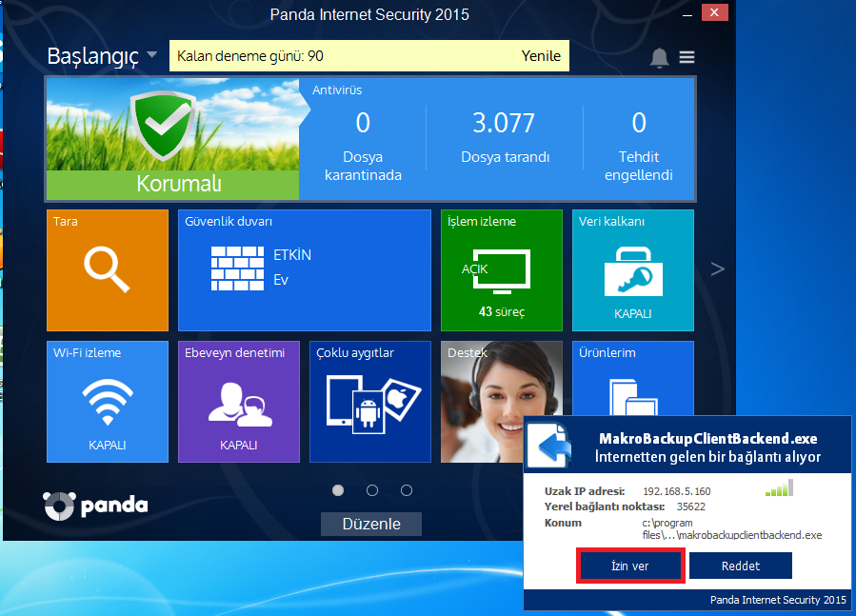Open the Ebeveyn denetimi parental control tile
The image size is (856, 616).
pos(239,402)
